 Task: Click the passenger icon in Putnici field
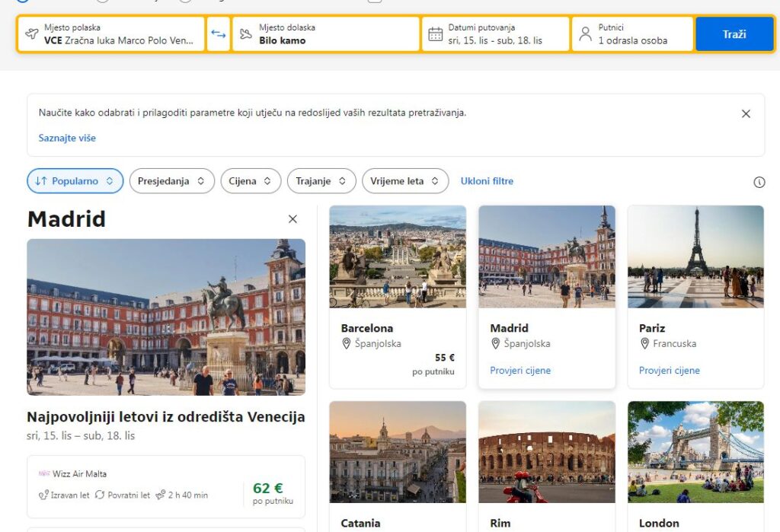click(585, 34)
